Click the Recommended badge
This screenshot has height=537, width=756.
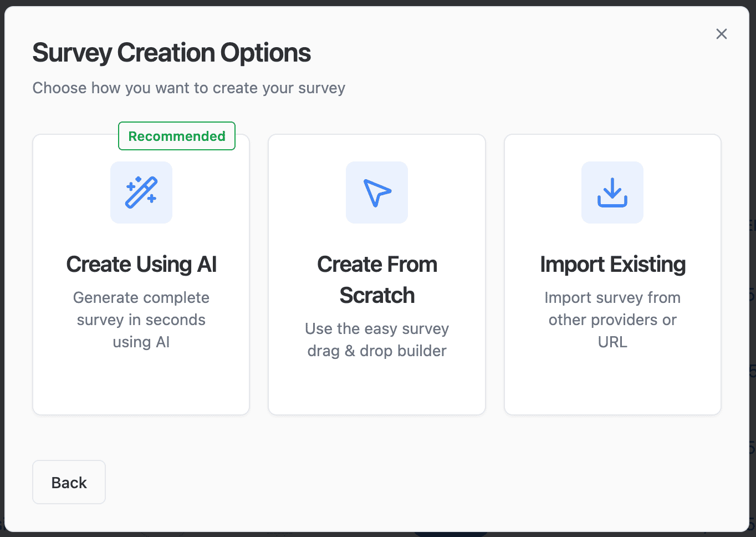[x=177, y=136]
